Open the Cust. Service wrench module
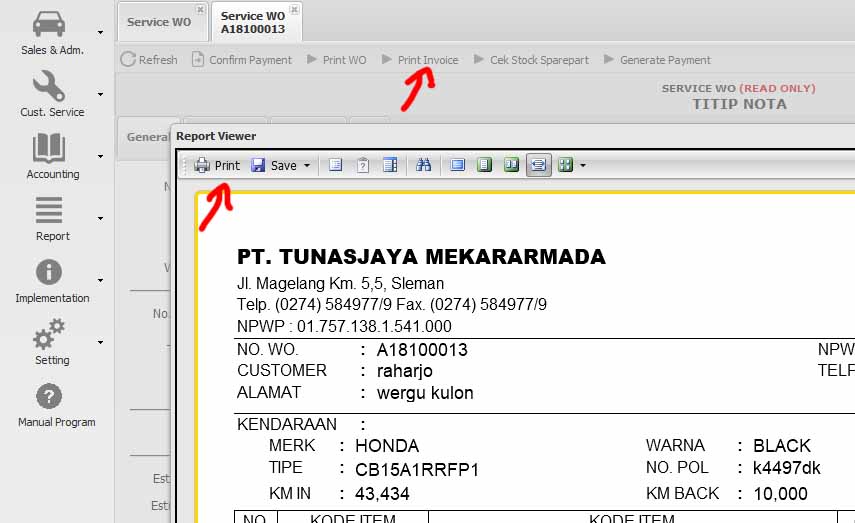This screenshot has width=855, height=523. click(x=49, y=87)
